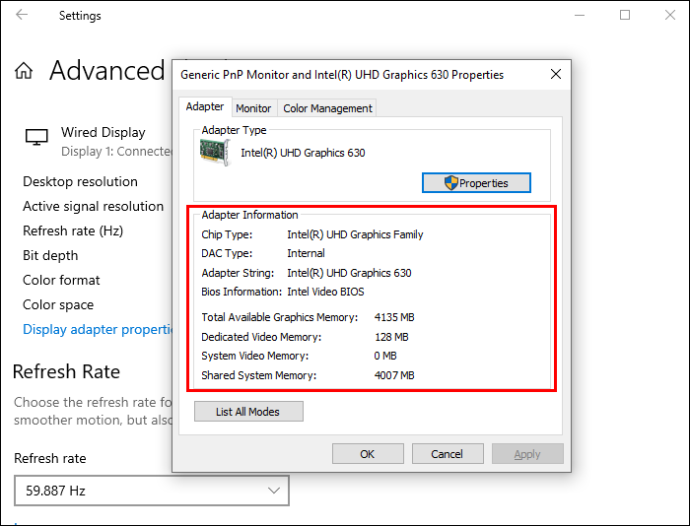Image resolution: width=690 pixels, height=526 pixels.
Task: Close the UHD Graphics 630 Properties dialog
Action: 556,74
